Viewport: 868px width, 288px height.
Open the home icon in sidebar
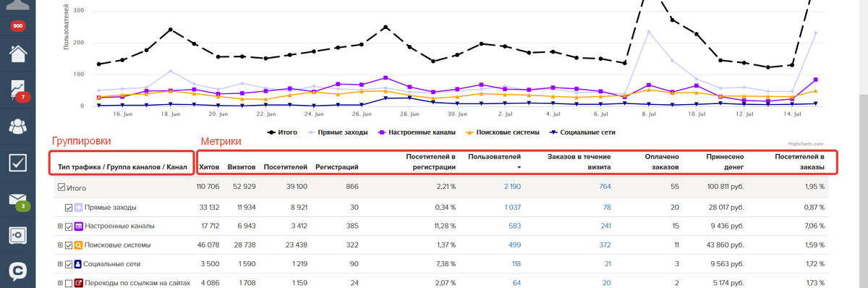tap(18, 54)
